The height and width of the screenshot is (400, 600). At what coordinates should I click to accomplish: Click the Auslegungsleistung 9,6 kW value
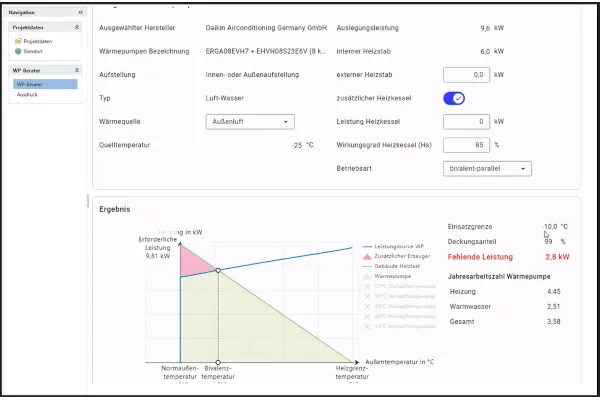(492, 28)
